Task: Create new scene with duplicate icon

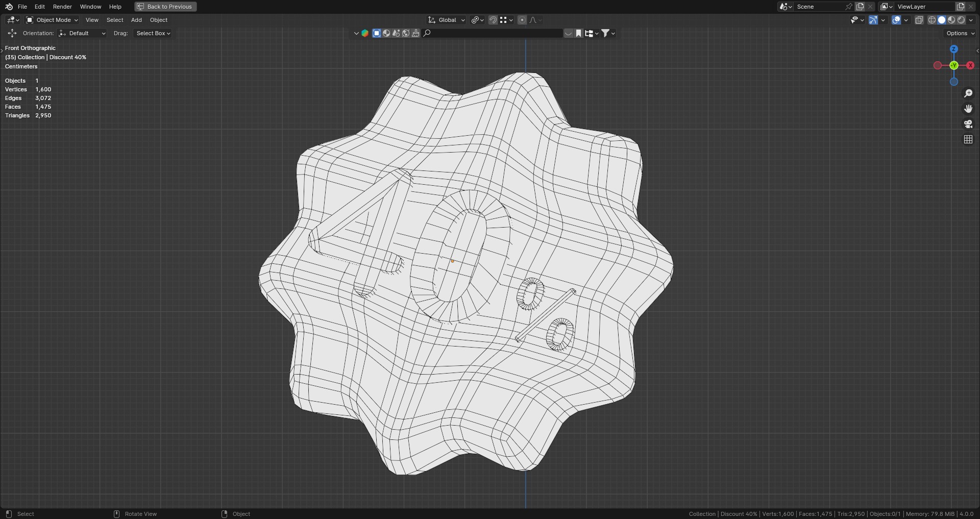Action: click(860, 7)
